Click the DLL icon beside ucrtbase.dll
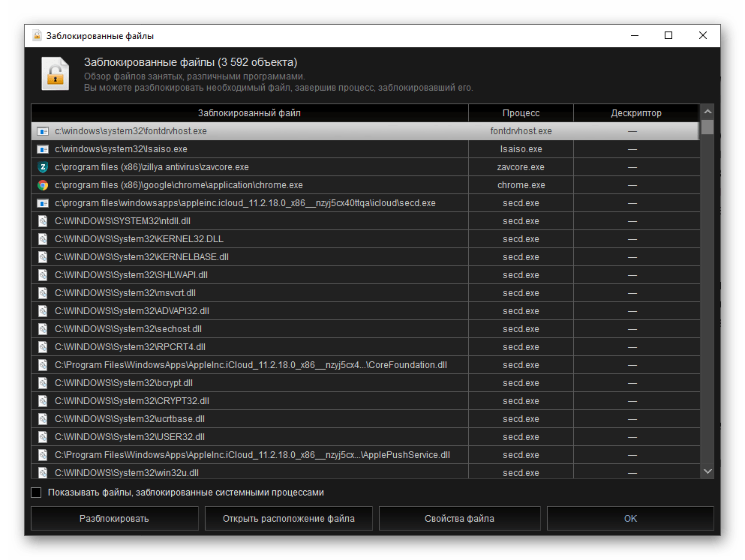 tap(43, 420)
